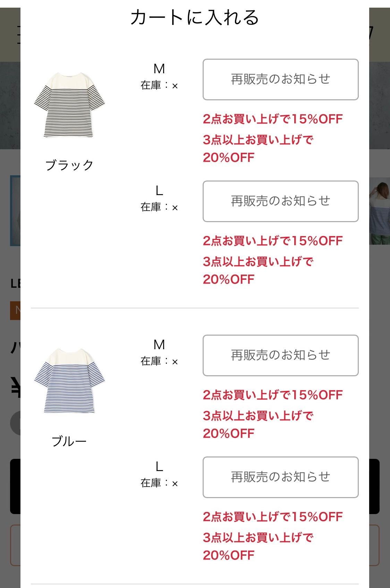This screenshot has width=390, height=588.
Task: Click 在庫：× stock status for Blue M
Action: 159,361
